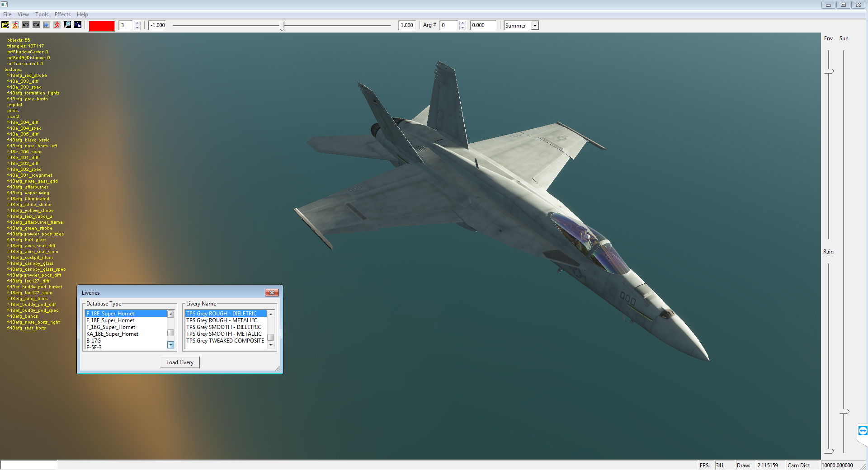The height and width of the screenshot is (470, 868).
Task: Click the Arg # spinner up arrow
Action: (x=462, y=23)
